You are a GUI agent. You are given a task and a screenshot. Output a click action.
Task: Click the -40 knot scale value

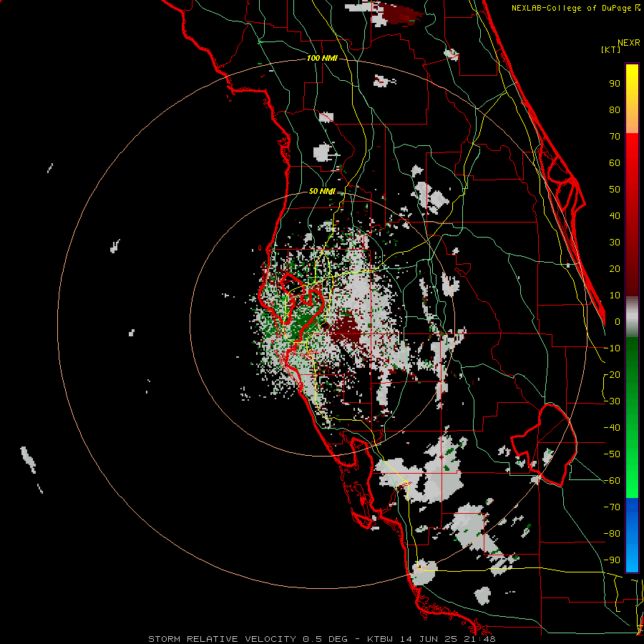[x=612, y=428]
